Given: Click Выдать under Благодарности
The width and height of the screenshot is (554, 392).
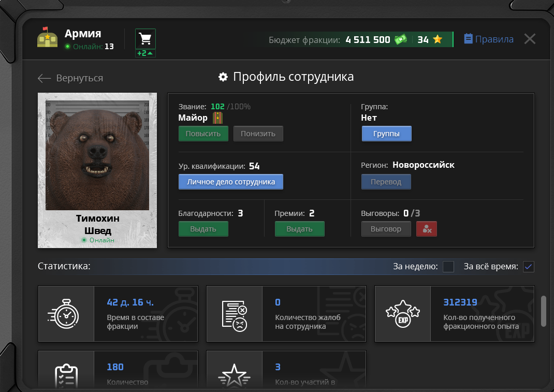Looking at the screenshot, I should [x=203, y=229].
